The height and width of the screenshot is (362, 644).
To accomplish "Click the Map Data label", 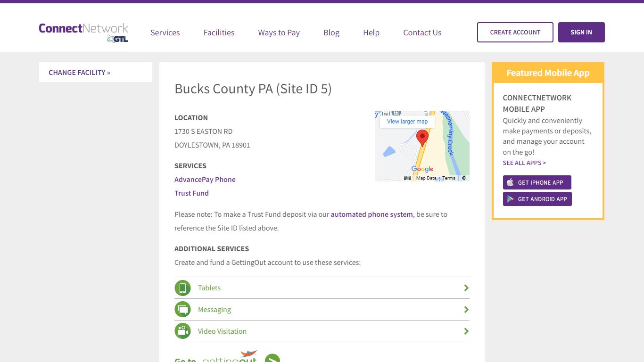I will 426,178.
